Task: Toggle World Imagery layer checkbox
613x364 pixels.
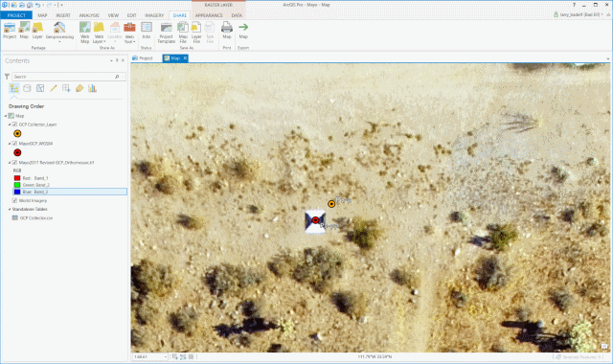Action: coord(15,200)
